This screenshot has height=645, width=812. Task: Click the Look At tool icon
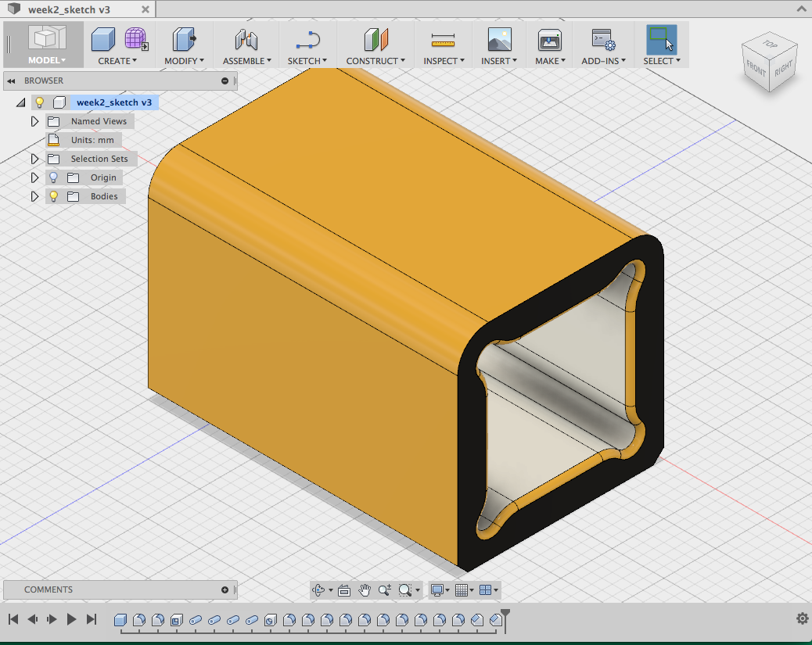[344, 590]
